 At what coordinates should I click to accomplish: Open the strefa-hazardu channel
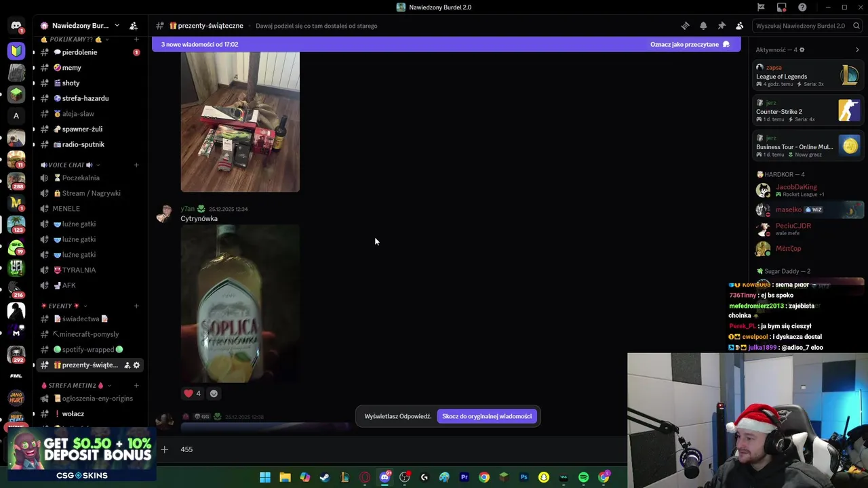[90, 98]
